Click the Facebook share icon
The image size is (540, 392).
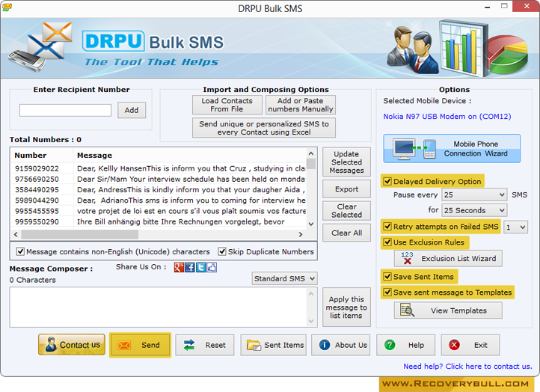[190, 267]
